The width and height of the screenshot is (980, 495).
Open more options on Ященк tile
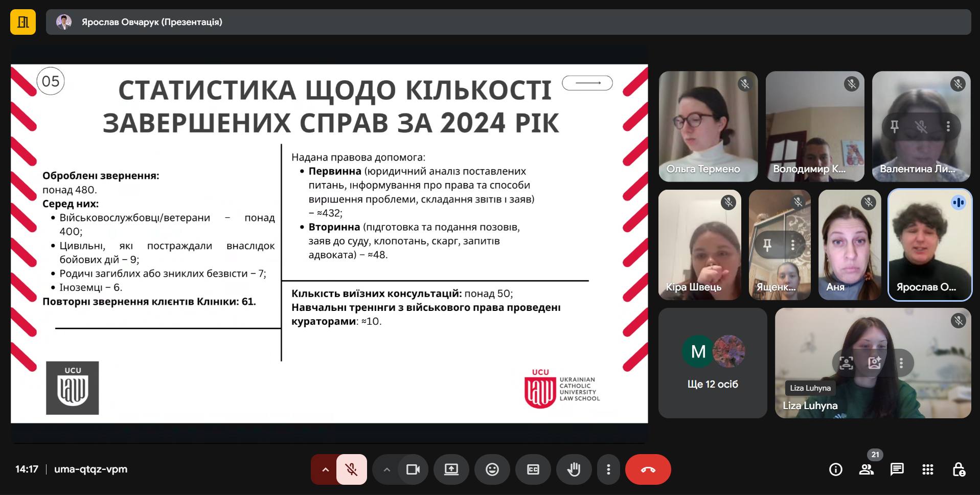pos(792,245)
